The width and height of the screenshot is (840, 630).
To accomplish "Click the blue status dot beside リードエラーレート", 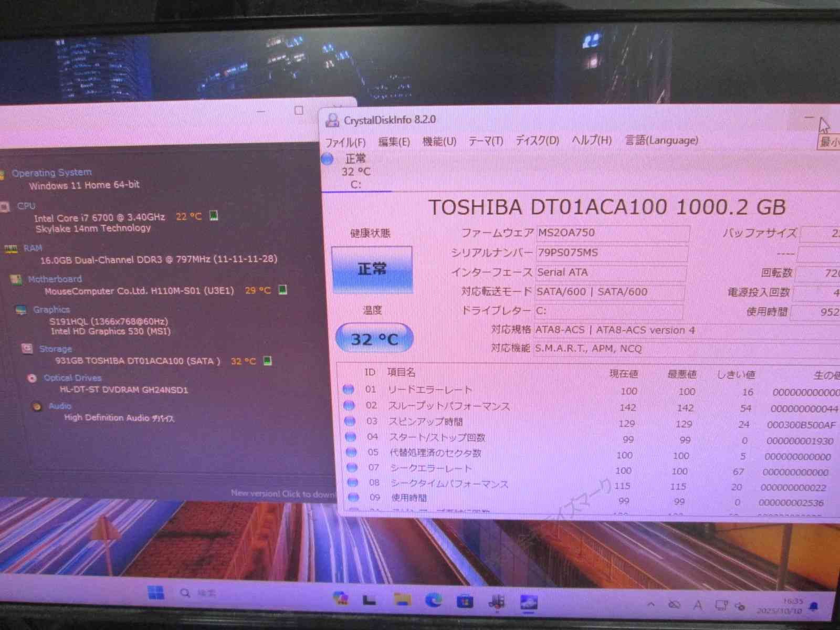I will click(x=348, y=390).
